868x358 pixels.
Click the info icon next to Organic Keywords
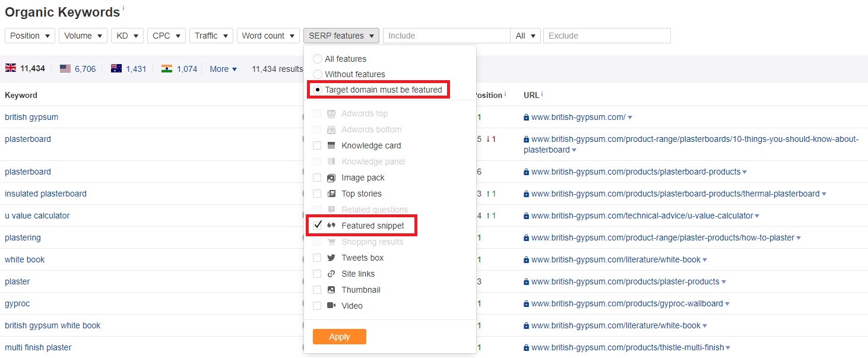point(123,7)
